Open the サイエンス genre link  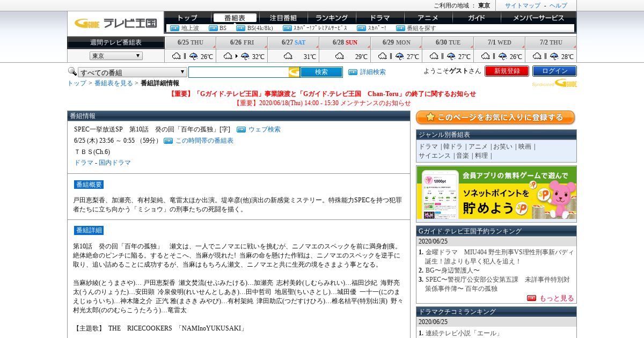435,156
